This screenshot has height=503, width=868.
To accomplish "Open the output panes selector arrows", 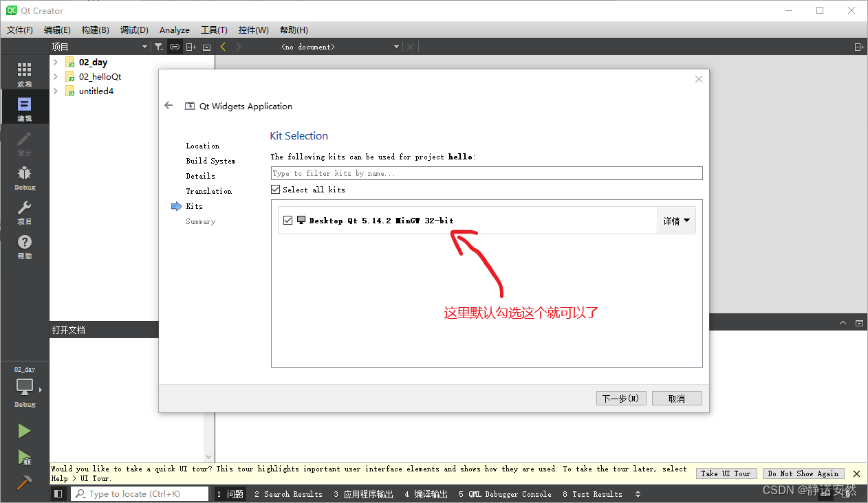I will point(638,494).
